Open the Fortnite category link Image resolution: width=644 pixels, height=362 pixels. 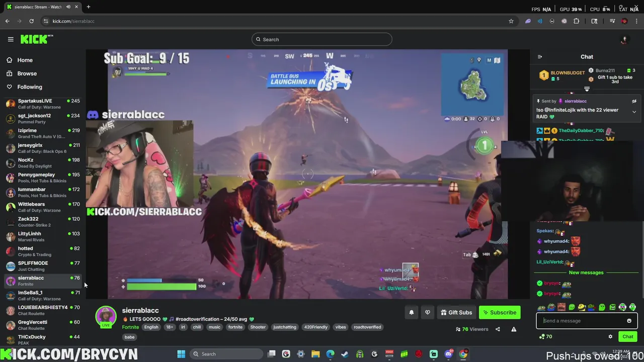point(130,327)
